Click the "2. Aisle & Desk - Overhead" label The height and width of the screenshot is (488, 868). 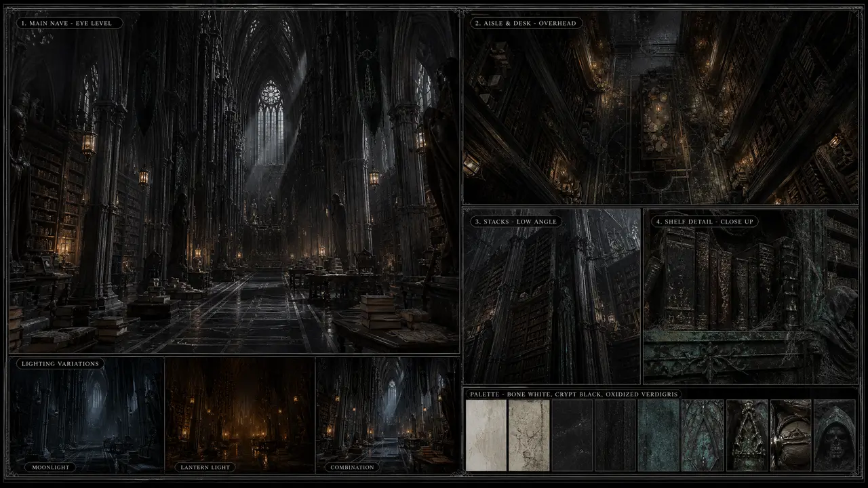click(x=526, y=23)
